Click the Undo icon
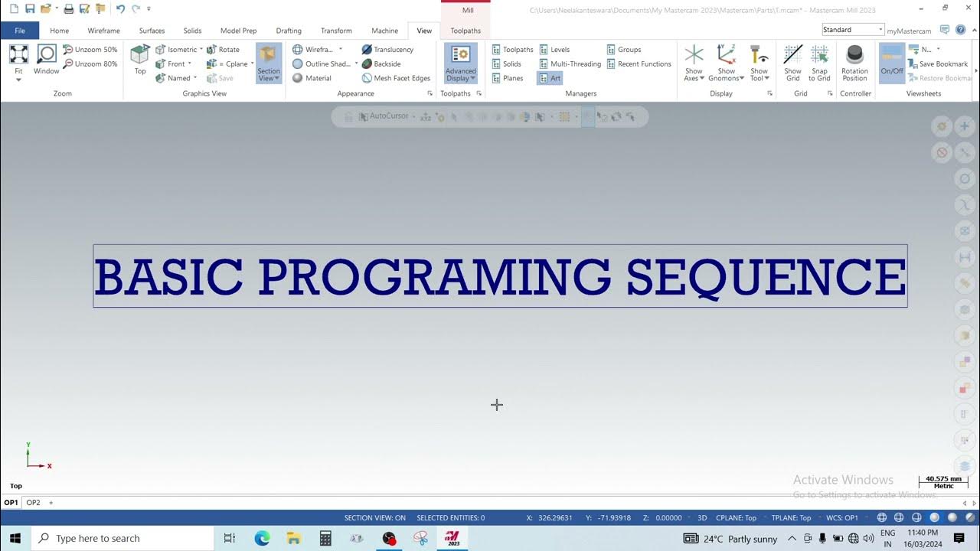The image size is (980, 551). 120,8
